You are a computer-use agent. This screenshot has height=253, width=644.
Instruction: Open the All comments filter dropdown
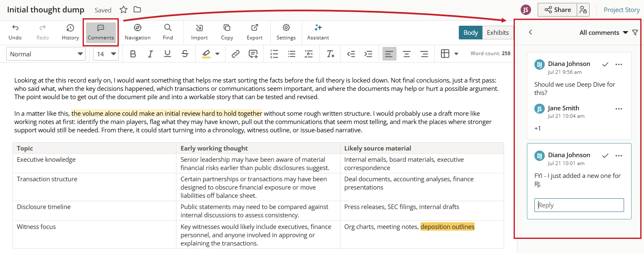[604, 32]
